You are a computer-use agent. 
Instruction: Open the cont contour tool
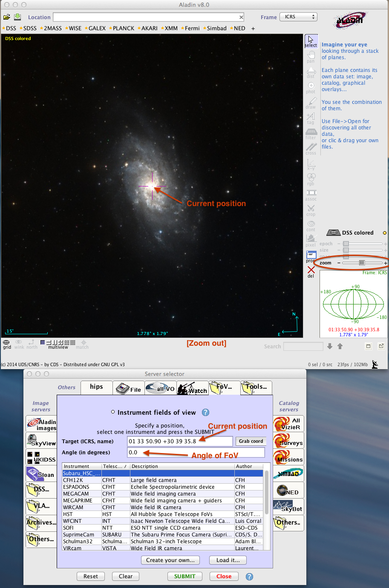click(x=311, y=225)
